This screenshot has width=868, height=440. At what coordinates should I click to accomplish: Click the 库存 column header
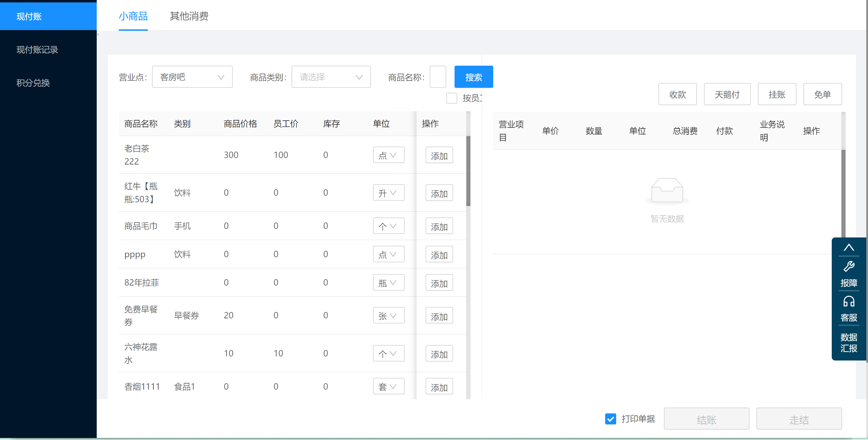pos(332,124)
